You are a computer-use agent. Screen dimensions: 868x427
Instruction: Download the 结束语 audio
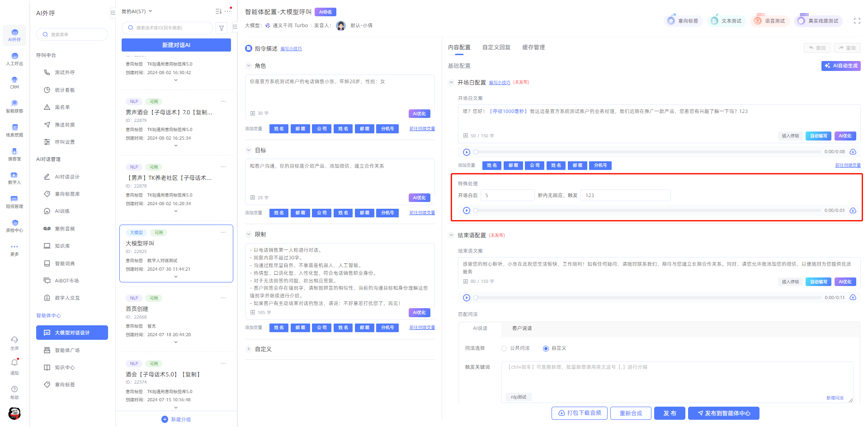coord(853,297)
